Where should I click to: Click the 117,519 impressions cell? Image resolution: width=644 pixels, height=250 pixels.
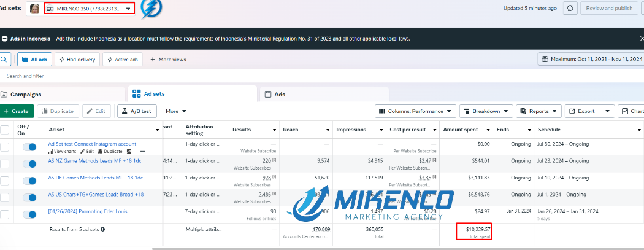coord(359,181)
